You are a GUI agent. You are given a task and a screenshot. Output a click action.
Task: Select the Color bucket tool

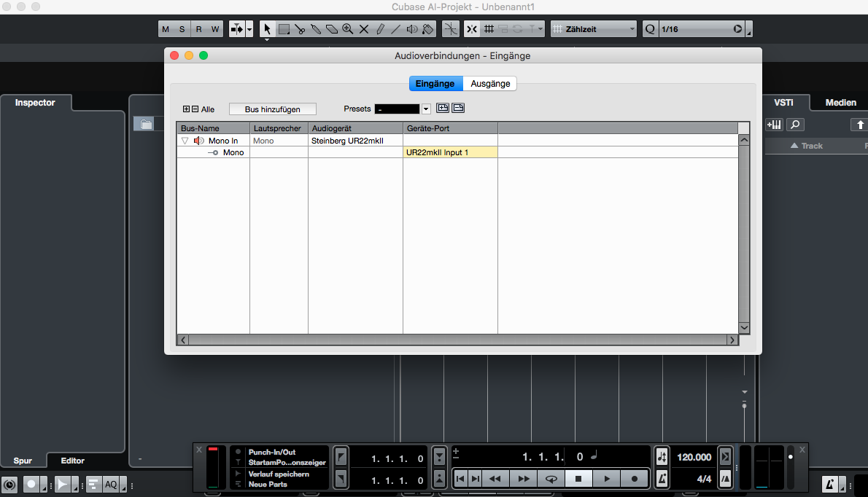click(428, 28)
